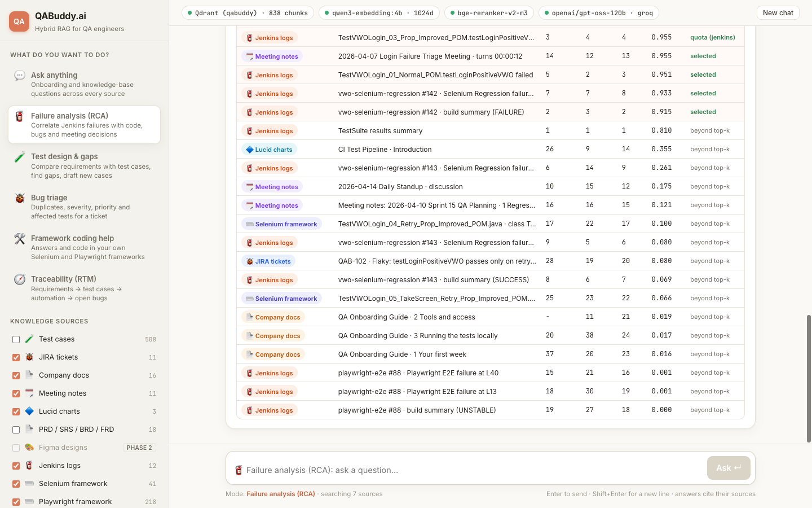Click the qwen3-embedding:4b 1024d chip
Screen dimensions: 812x508
point(379,13)
